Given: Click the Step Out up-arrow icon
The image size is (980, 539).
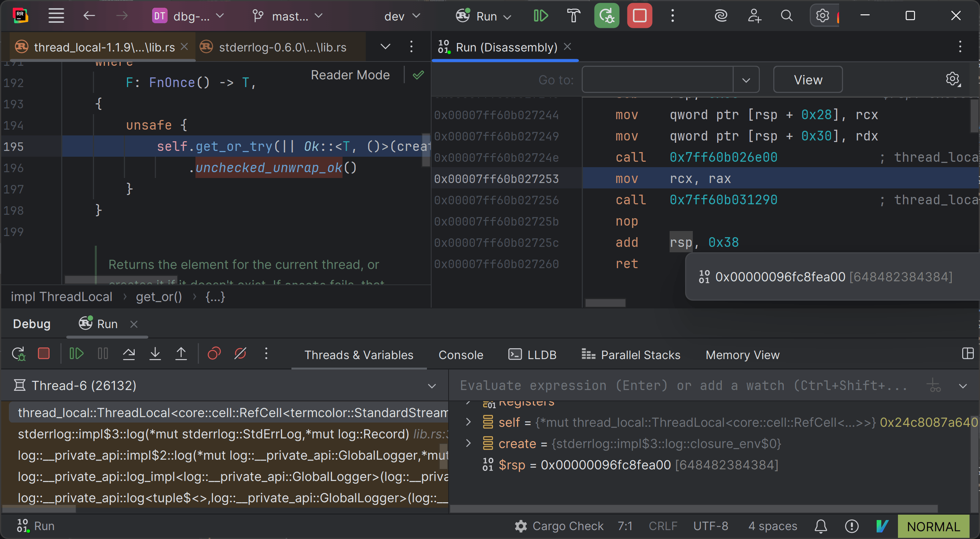Looking at the screenshot, I should pos(181,354).
